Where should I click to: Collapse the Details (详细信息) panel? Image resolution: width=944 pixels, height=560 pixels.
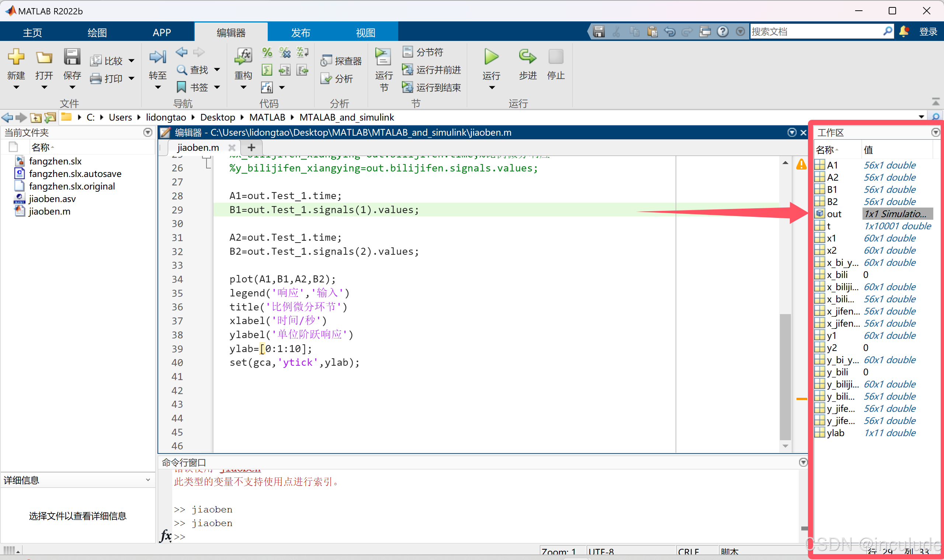click(x=147, y=480)
